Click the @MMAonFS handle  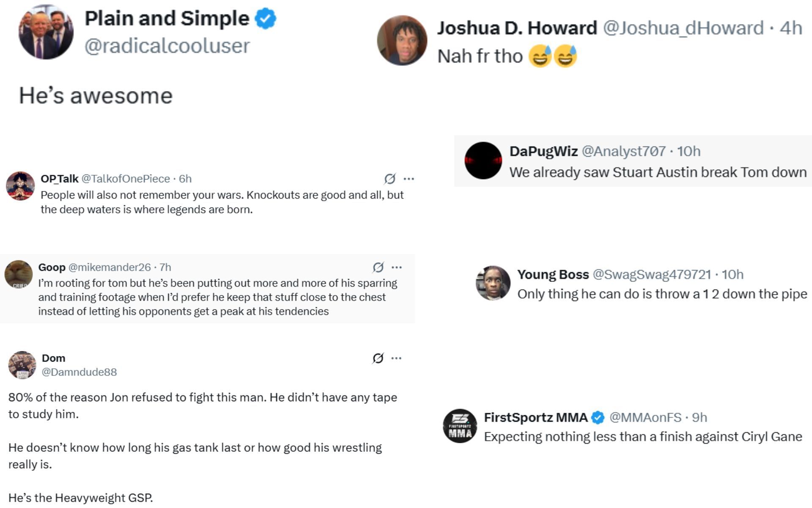click(x=645, y=418)
